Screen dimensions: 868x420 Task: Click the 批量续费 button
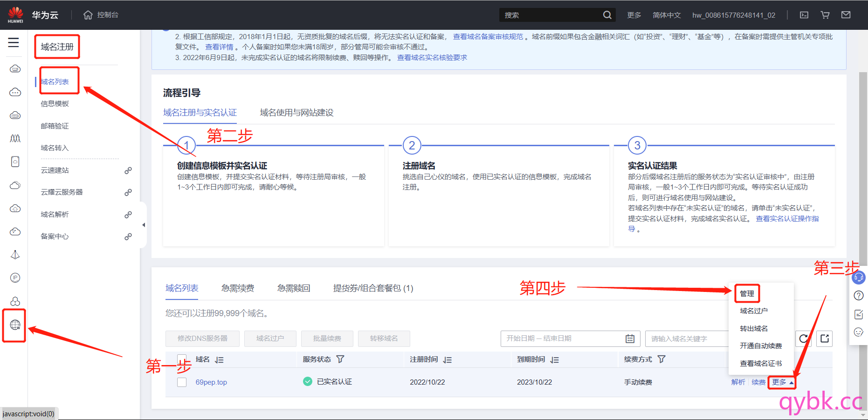(x=327, y=339)
